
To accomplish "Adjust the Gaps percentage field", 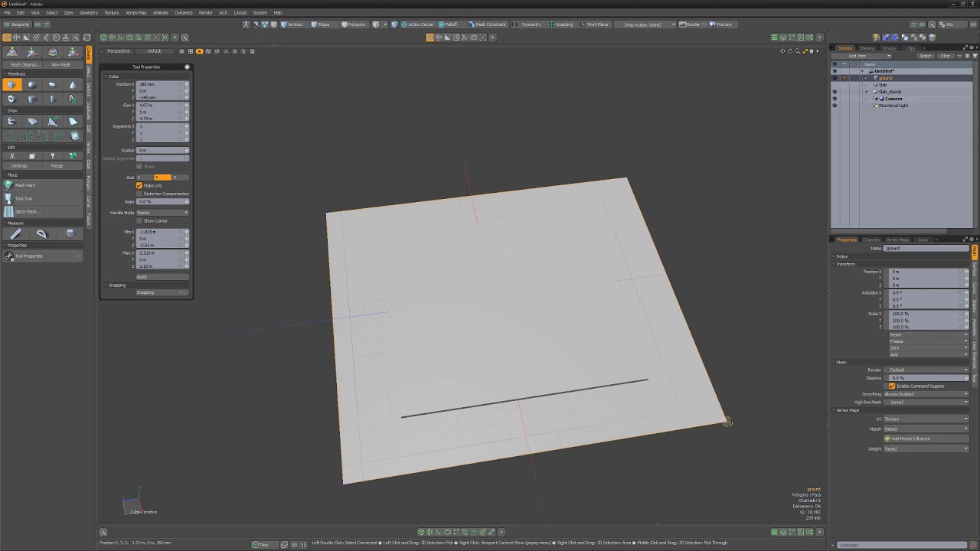I will 161,202.
